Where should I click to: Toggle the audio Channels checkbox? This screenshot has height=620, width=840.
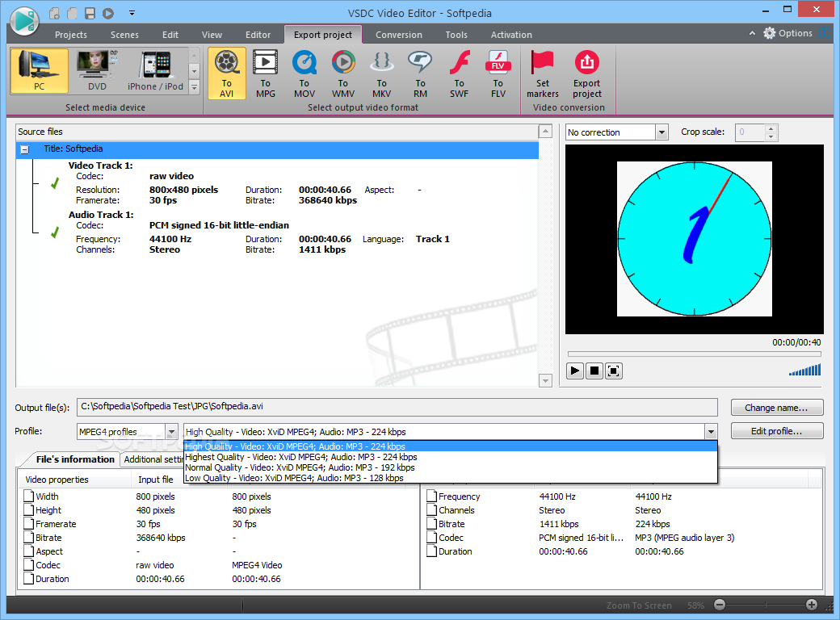pos(432,510)
